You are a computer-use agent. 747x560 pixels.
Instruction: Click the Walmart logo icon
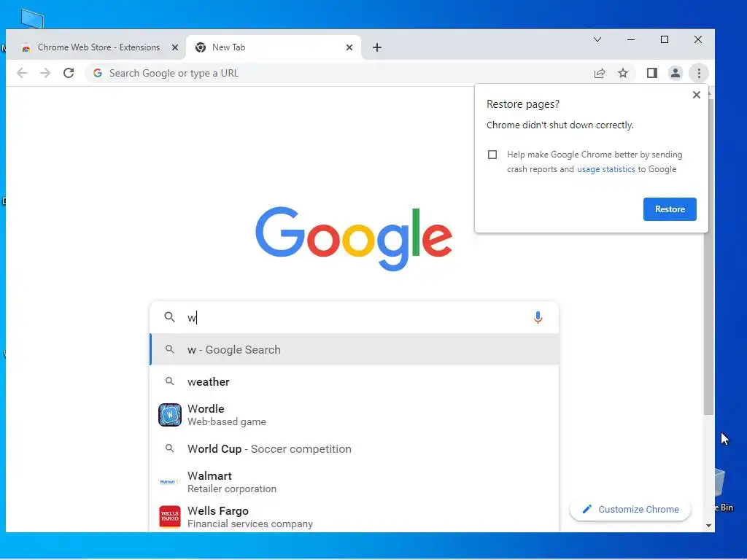(169, 482)
